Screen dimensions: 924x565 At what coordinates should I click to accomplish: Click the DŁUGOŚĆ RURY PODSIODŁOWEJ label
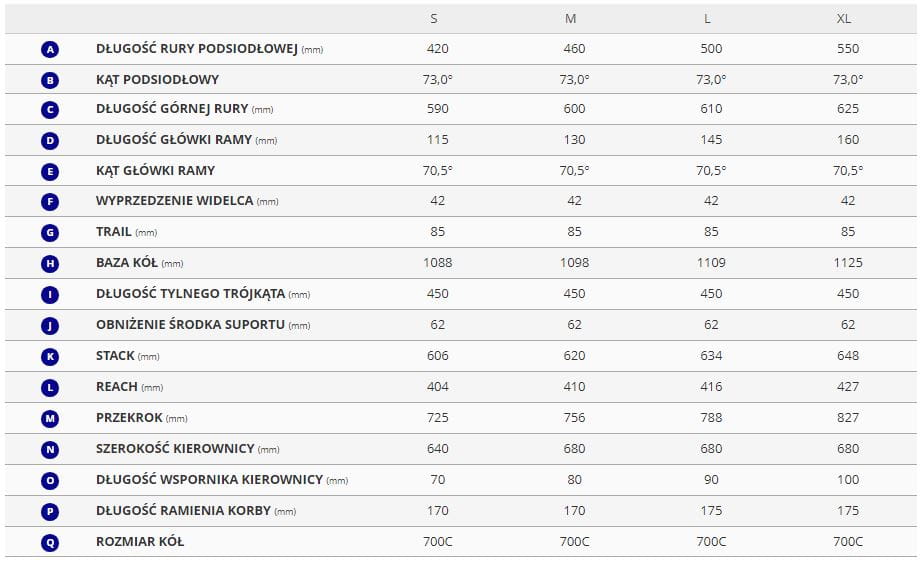pyautogui.click(x=197, y=49)
